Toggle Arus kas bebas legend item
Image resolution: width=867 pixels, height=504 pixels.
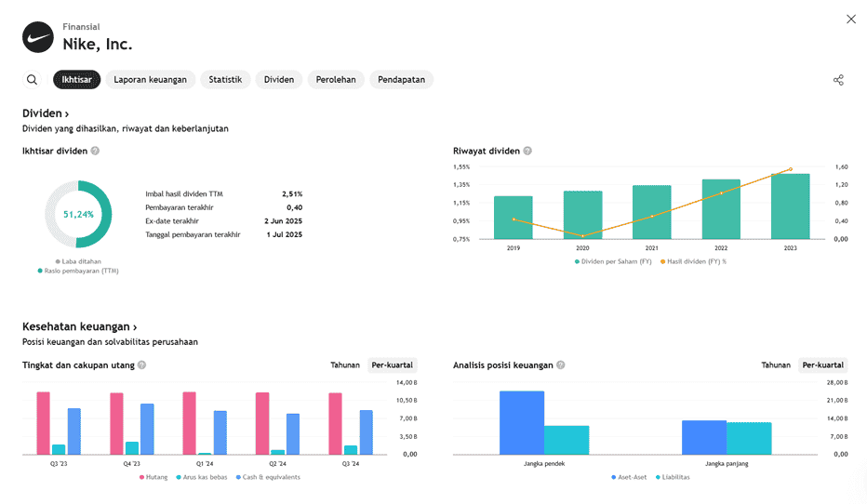[x=202, y=477]
